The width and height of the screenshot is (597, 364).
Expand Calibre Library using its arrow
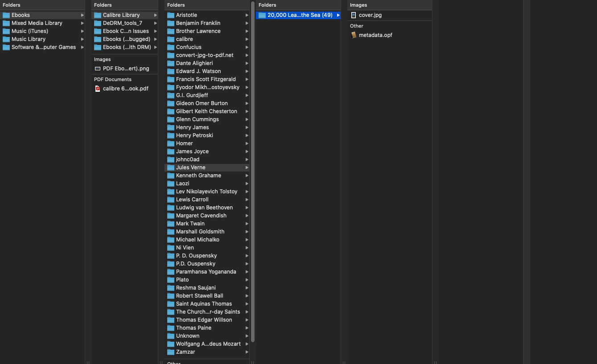(x=156, y=15)
